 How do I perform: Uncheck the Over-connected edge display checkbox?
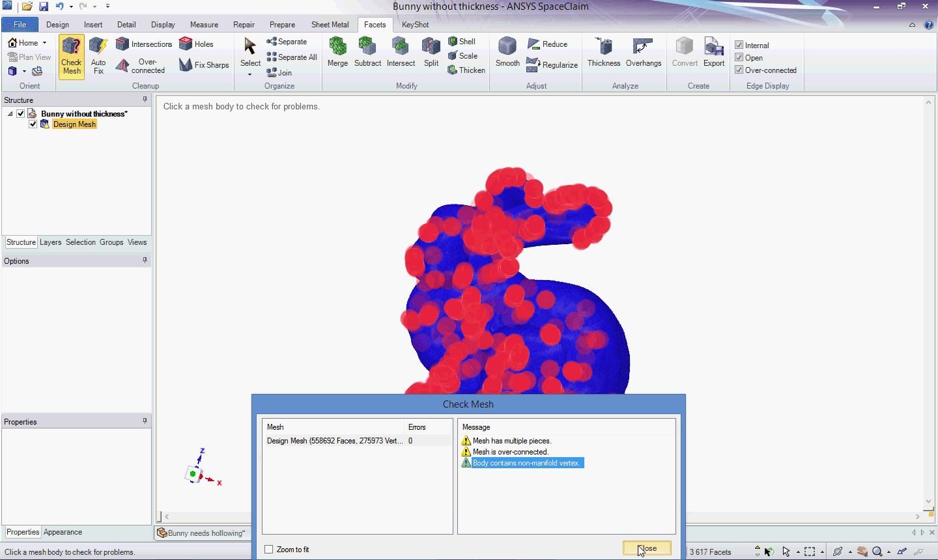click(739, 70)
